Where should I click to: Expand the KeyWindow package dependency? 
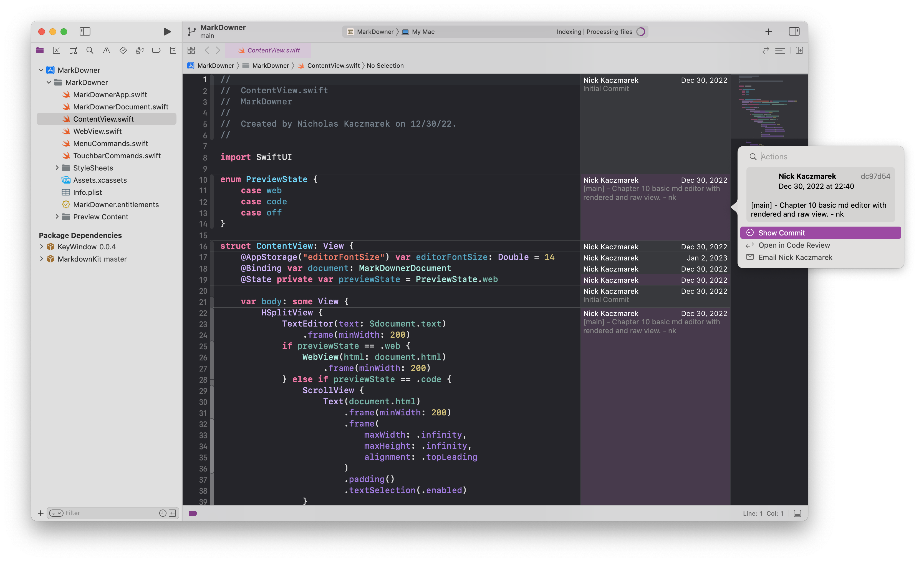(41, 247)
